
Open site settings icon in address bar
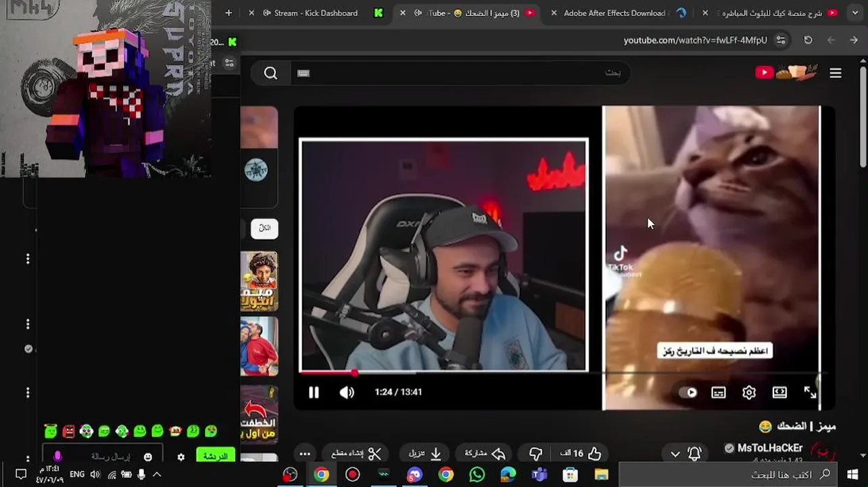(x=781, y=41)
